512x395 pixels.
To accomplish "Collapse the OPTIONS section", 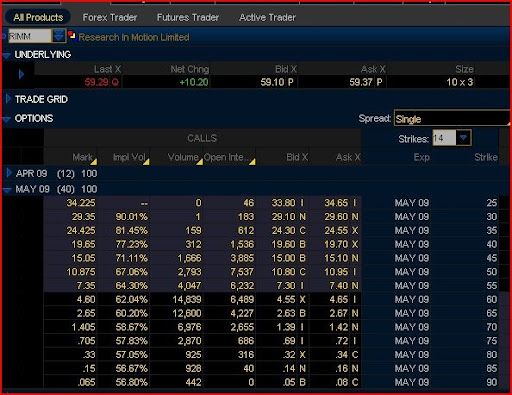I will tap(6, 119).
